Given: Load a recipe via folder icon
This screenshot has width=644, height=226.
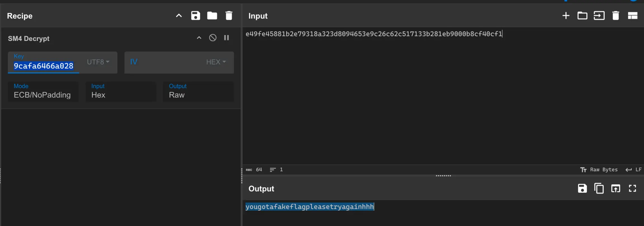Looking at the screenshot, I should click(x=212, y=16).
